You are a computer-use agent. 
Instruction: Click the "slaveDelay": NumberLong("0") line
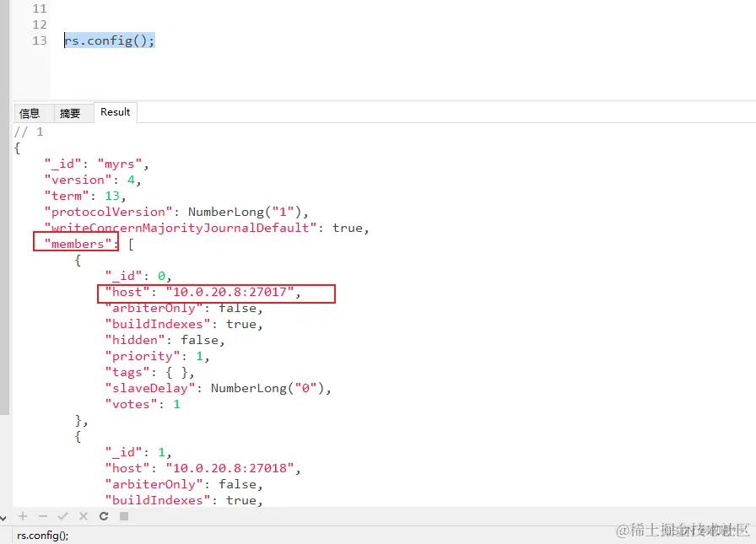click(218, 388)
